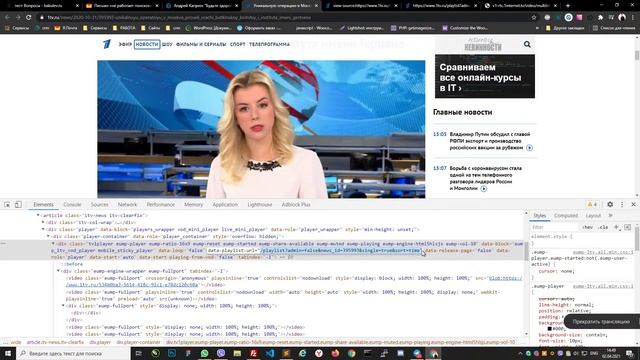This screenshot has width=640, height=360.
Task: Click the browser address bar
Action: coord(286,18)
